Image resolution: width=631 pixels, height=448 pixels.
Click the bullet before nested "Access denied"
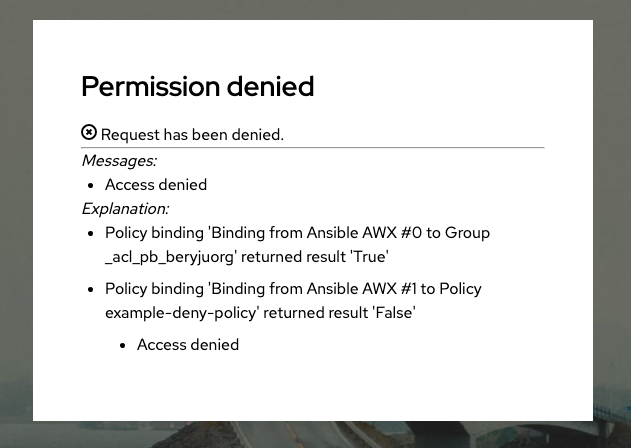[x=123, y=345]
